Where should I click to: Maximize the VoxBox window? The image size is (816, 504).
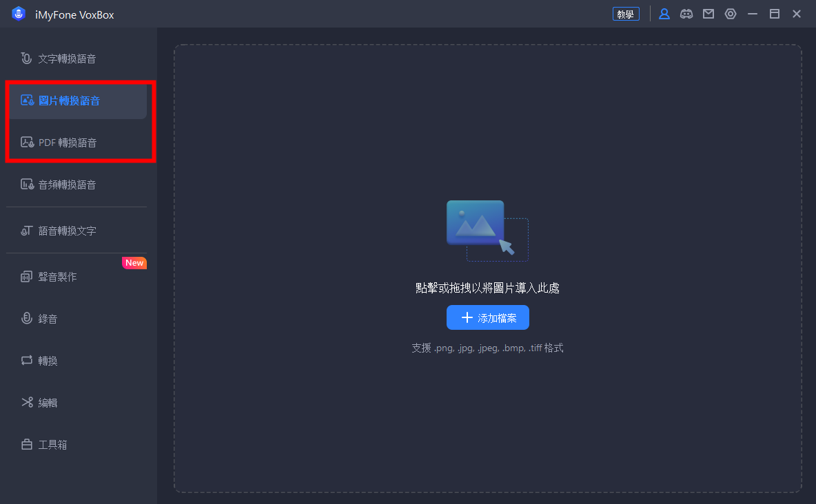(775, 14)
